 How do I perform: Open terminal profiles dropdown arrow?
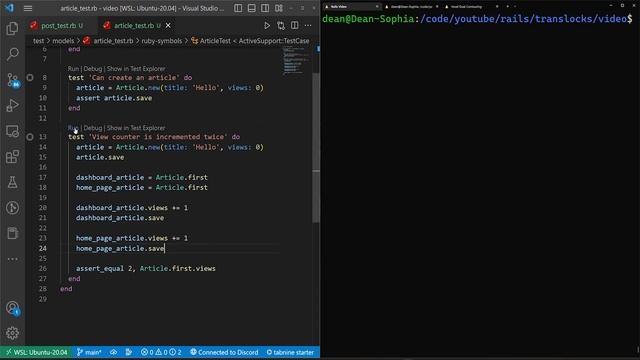[515, 7]
